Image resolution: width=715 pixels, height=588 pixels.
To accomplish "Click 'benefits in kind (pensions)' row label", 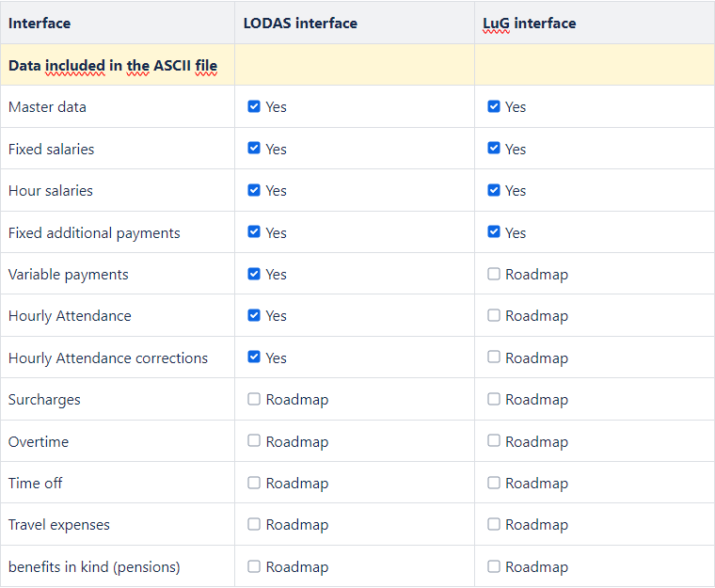I will coord(94,567).
